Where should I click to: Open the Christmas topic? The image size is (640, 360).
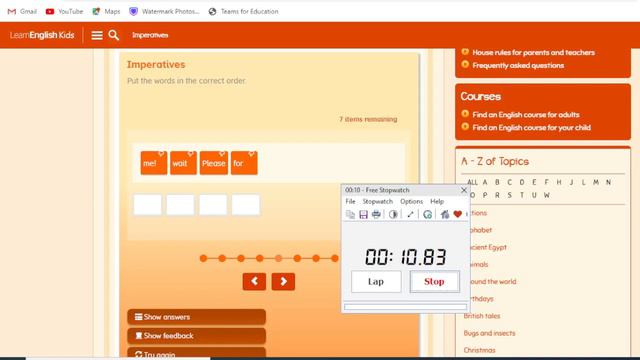click(479, 350)
